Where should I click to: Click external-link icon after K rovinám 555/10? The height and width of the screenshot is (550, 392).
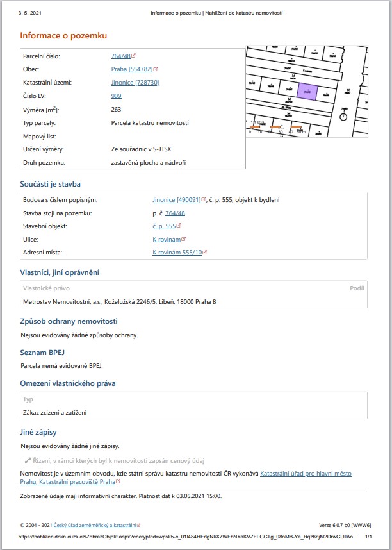pyautogui.click(x=204, y=253)
